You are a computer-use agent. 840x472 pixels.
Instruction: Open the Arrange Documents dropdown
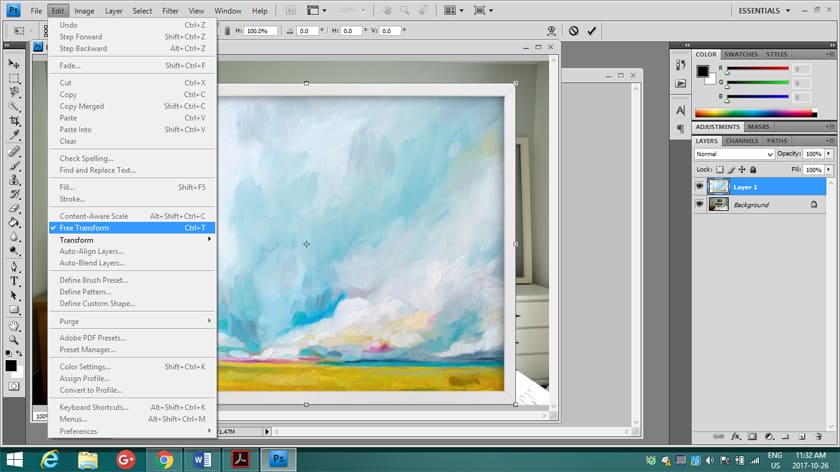click(453, 10)
